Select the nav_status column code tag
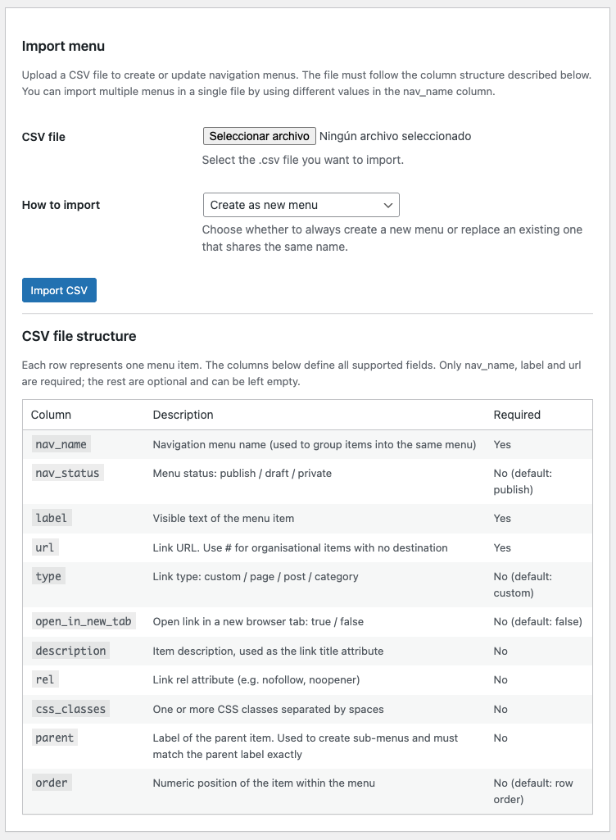Image resolution: width=616 pixels, height=840 pixels. point(67,473)
